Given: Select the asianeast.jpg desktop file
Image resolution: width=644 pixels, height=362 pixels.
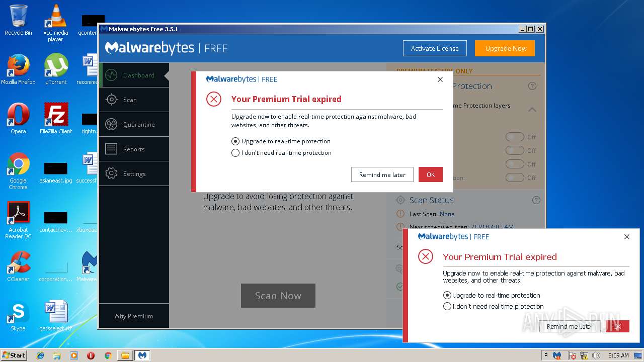Looking at the screenshot, I should [55, 171].
